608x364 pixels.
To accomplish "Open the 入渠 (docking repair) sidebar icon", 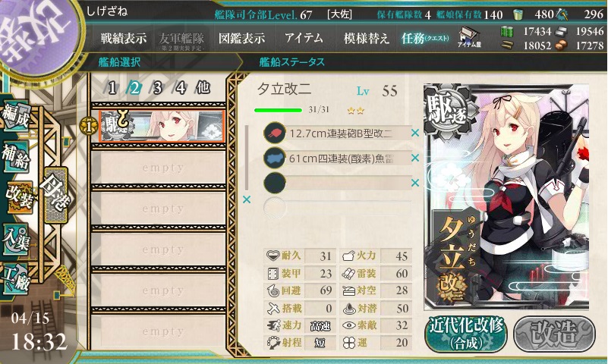I will [x=16, y=239].
